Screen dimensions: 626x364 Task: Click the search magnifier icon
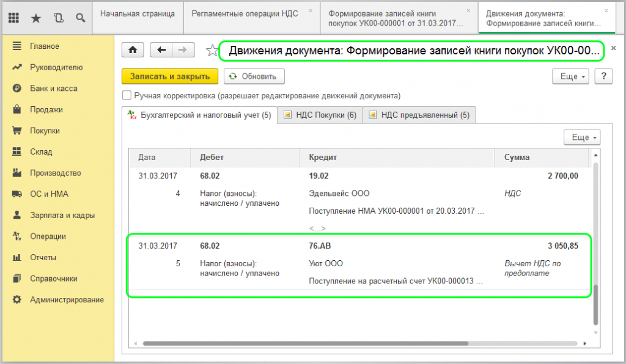(x=80, y=18)
